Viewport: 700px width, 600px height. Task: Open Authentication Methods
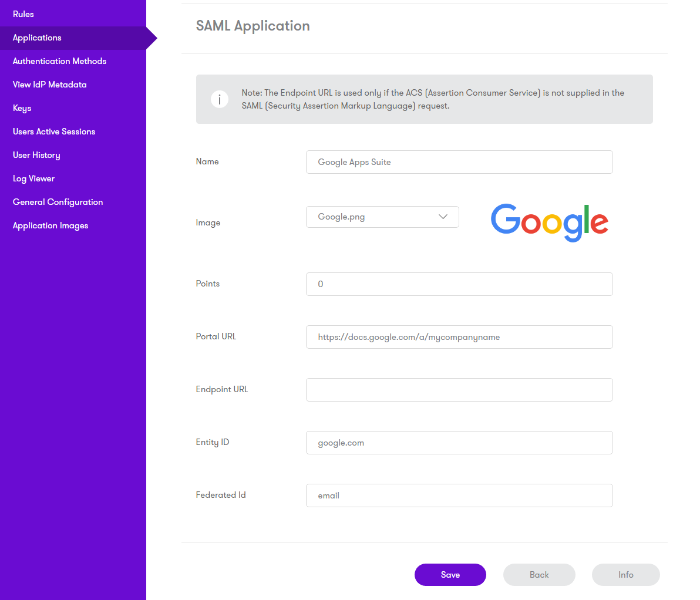pos(59,60)
